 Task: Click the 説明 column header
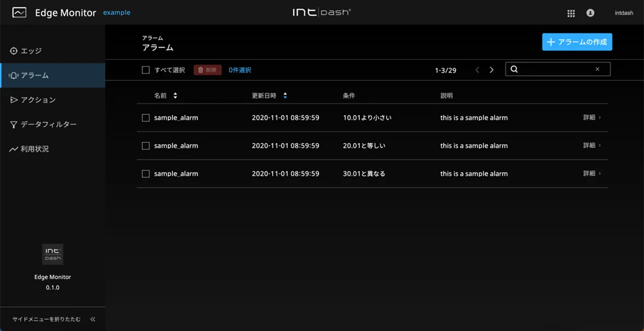click(446, 96)
